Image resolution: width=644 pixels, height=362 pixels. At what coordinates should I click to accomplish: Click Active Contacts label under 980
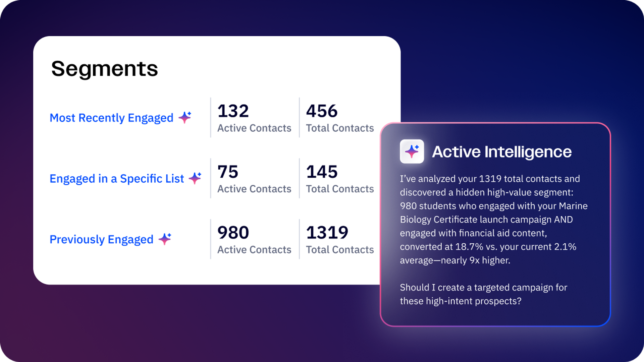tap(254, 250)
